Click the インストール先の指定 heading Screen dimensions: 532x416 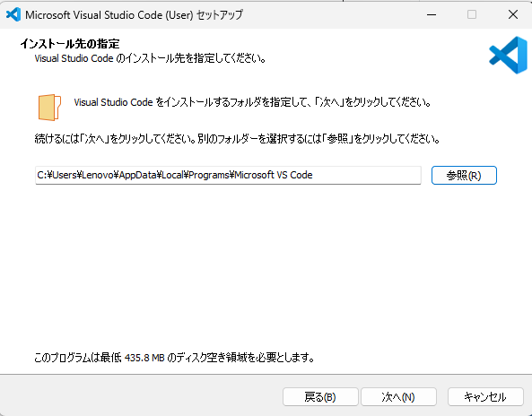[x=70, y=44]
